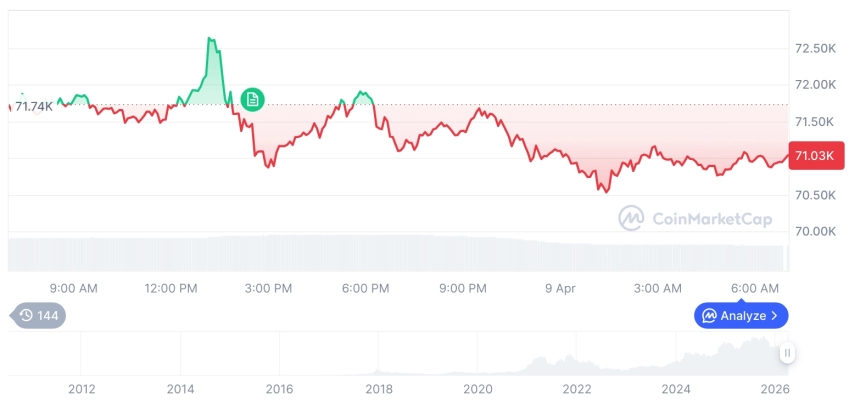Screen dimensions: 860x401
Task: Click the 12:00 PM time axis label
Action: (x=171, y=289)
